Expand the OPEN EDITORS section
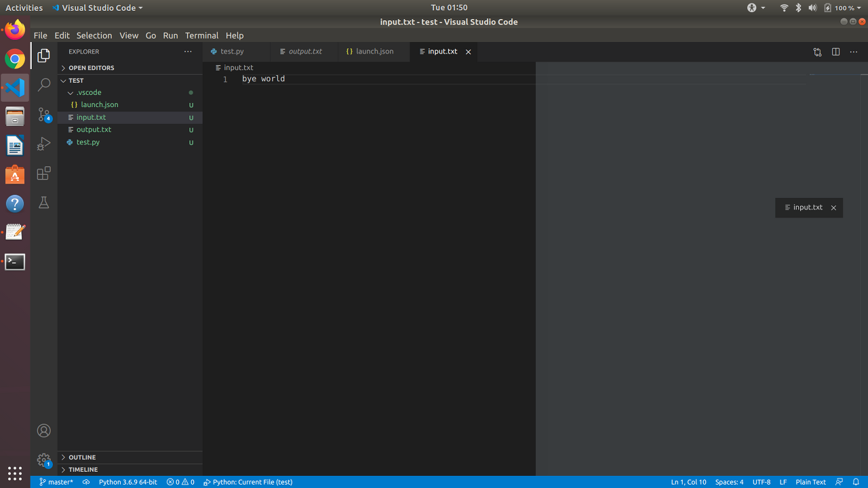The image size is (868, 488). [x=130, y=68]
